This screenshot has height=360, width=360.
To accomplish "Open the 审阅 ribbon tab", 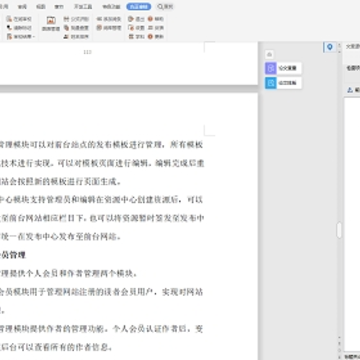I will point(23,7).
